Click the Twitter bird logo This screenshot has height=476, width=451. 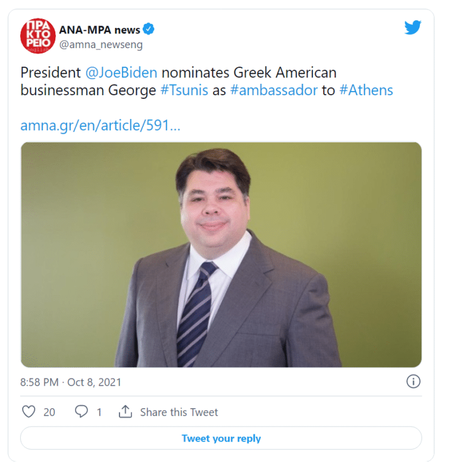tap(412, 27)
